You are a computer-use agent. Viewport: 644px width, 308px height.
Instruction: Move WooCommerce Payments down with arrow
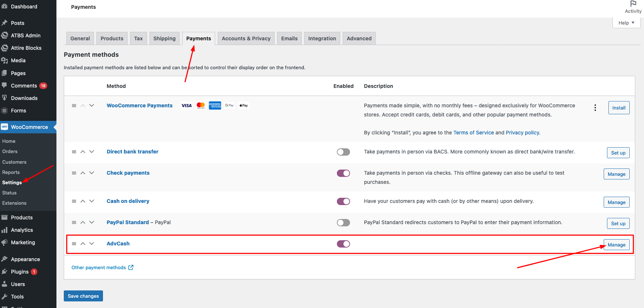coord(92,105)
